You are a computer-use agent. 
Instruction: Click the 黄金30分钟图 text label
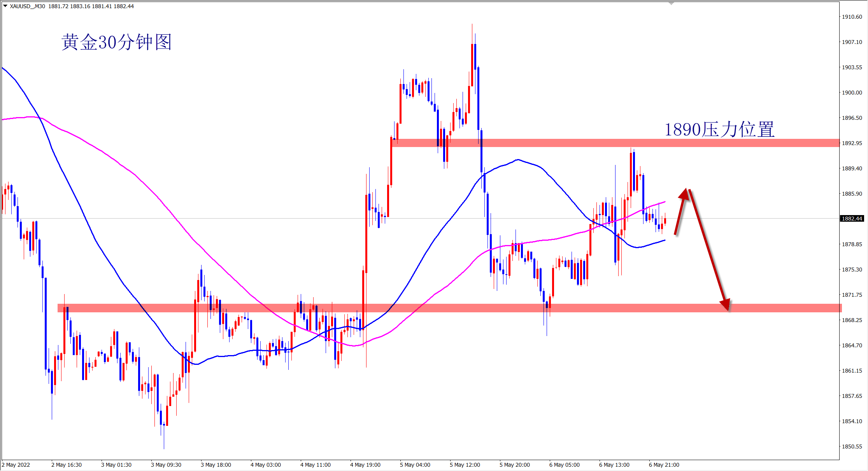point(116,42)
